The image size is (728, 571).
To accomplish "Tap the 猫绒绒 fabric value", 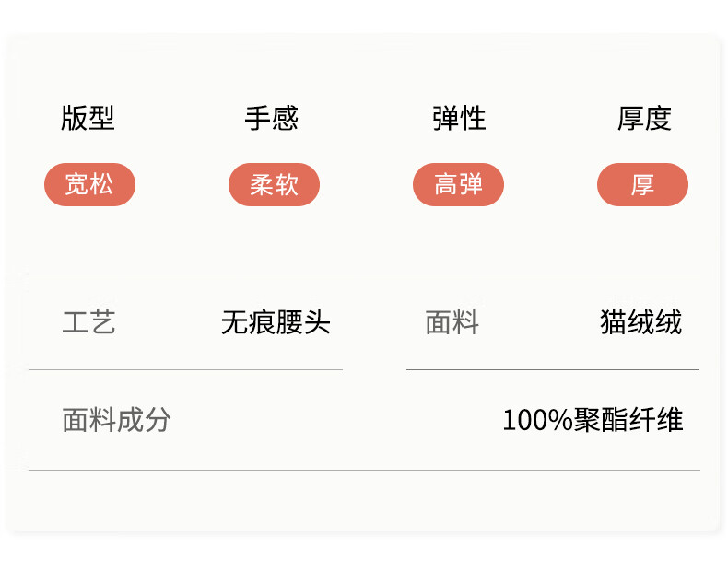I will (x=640, y=322).
